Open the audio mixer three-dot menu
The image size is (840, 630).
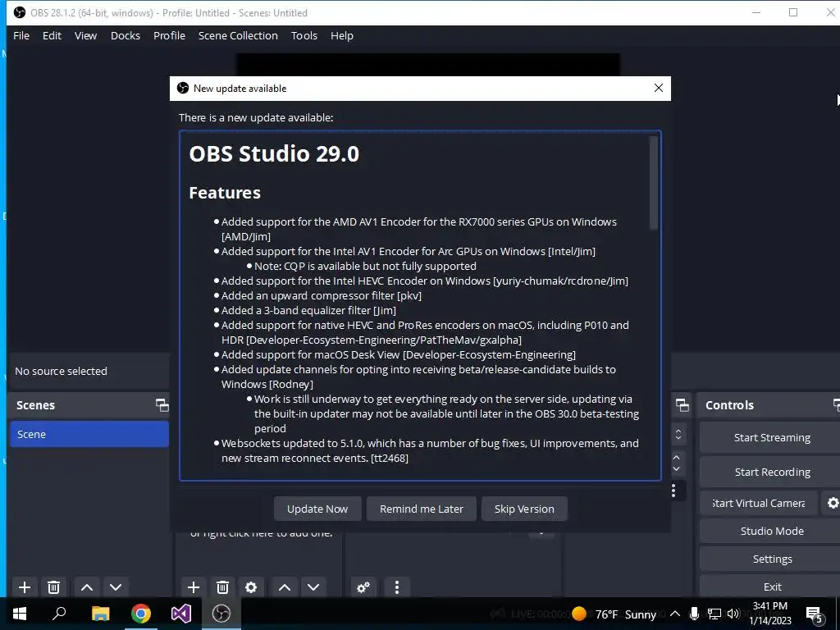point(397,587)
